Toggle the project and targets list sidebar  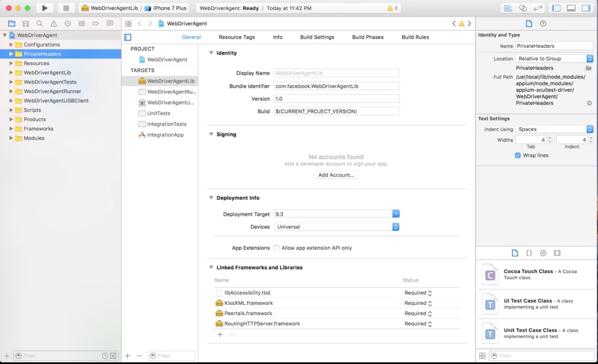(x=128, y=37)
